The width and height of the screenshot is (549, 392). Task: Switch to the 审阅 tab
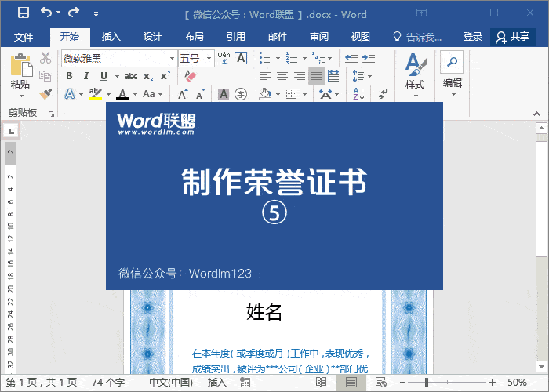[x=319, y=37]
